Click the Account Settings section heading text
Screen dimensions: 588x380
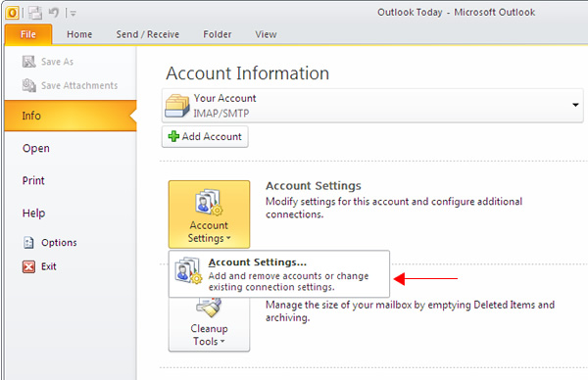point(314,186)
